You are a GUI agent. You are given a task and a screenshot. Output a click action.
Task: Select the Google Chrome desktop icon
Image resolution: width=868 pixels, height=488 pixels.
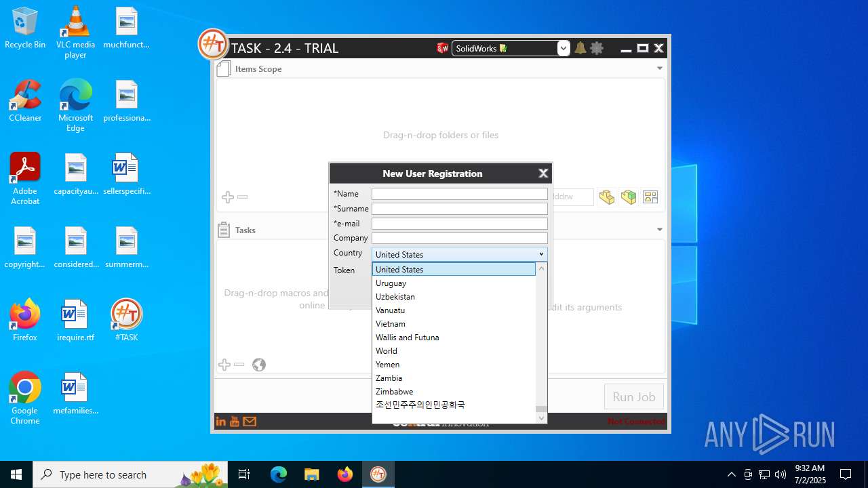pos(25,399)
